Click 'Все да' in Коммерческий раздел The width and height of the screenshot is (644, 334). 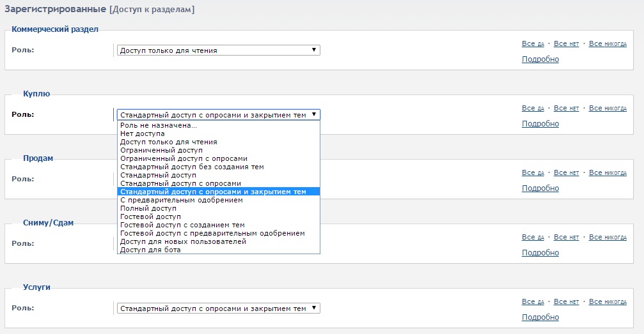point(533,44)
